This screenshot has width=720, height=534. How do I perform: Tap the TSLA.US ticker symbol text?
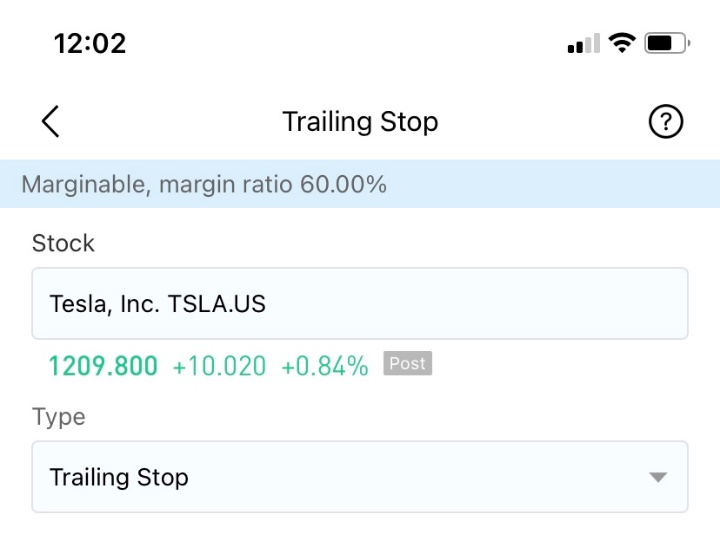pyautogui.click(x=217, y=304)
